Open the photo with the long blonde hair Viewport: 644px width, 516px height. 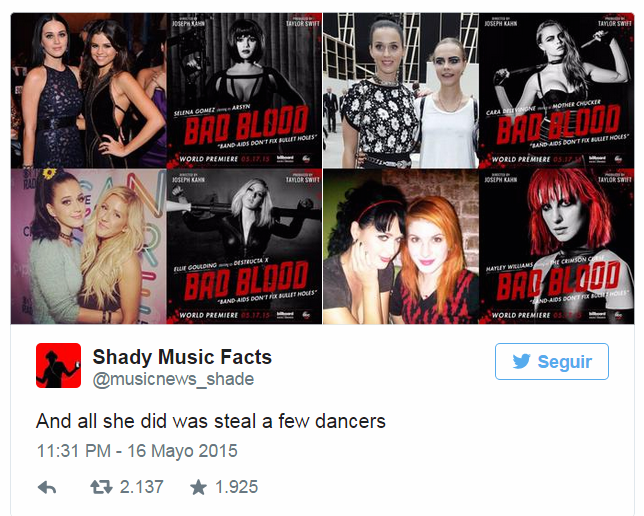(x=88, y=246)
